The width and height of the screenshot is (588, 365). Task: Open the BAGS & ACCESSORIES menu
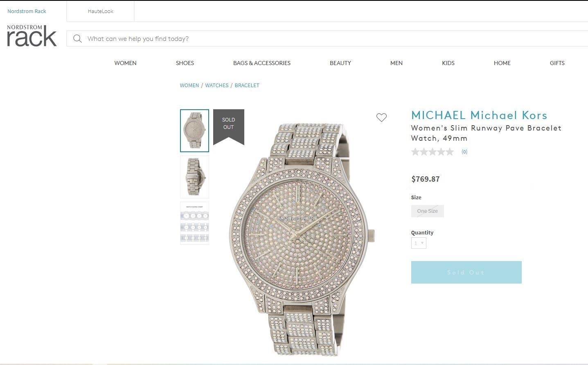(262, 63)
